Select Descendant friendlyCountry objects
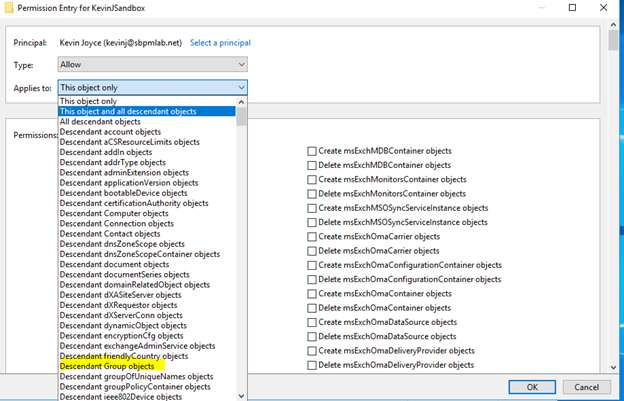 147,356
